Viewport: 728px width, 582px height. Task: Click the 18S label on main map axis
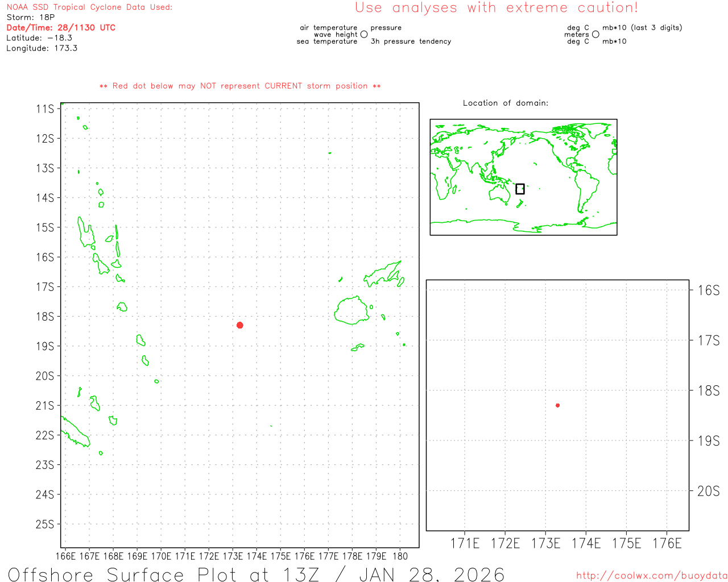pos(45,317)
